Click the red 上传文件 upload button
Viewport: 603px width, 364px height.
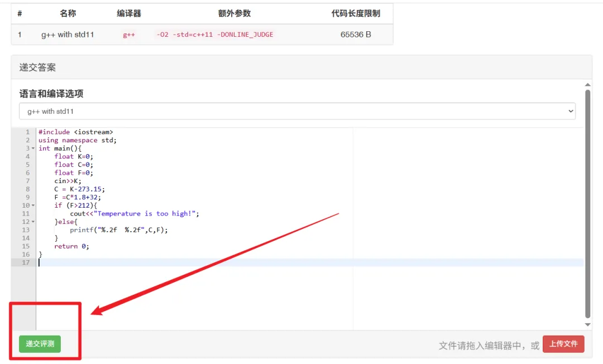coord(563,344)
